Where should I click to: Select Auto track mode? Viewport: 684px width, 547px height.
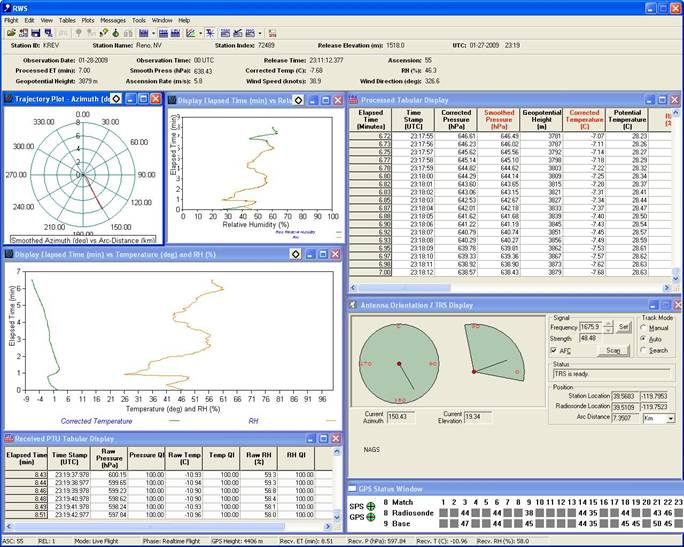pos(643,339)
